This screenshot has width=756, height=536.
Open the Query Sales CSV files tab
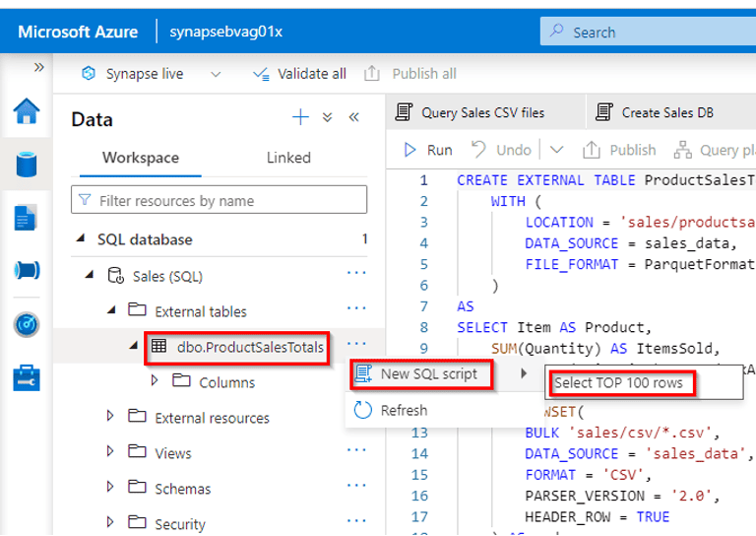click(x=485, y=112)
